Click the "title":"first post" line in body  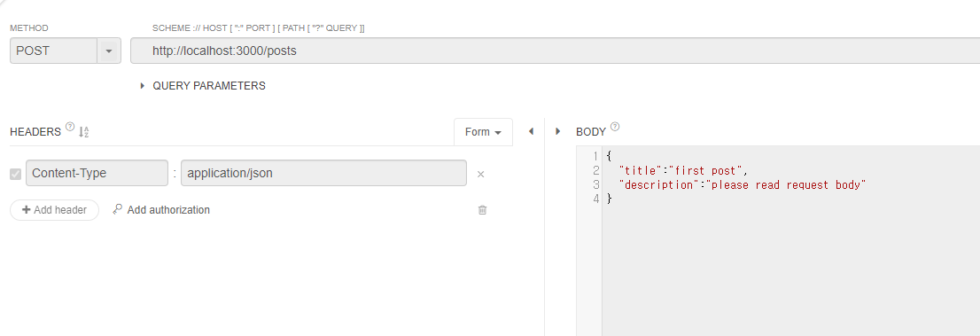coord(683,171)
